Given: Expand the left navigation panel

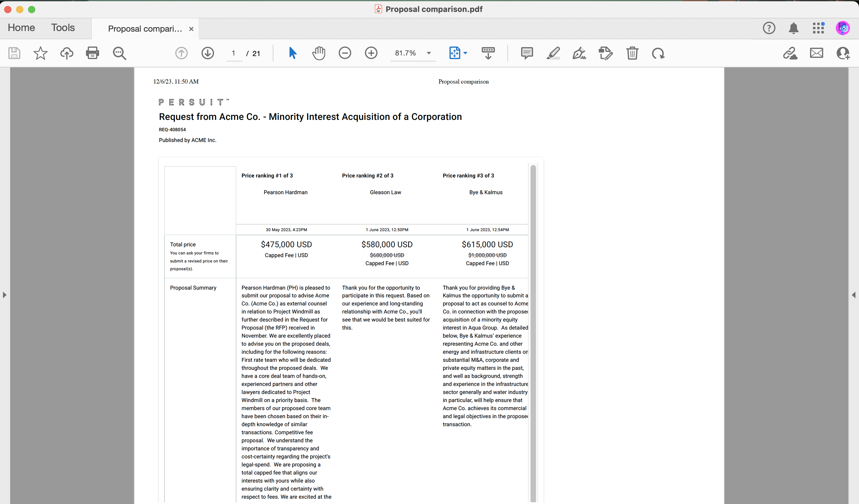Looking at the screenshot, I should click(x=4, y=295).
